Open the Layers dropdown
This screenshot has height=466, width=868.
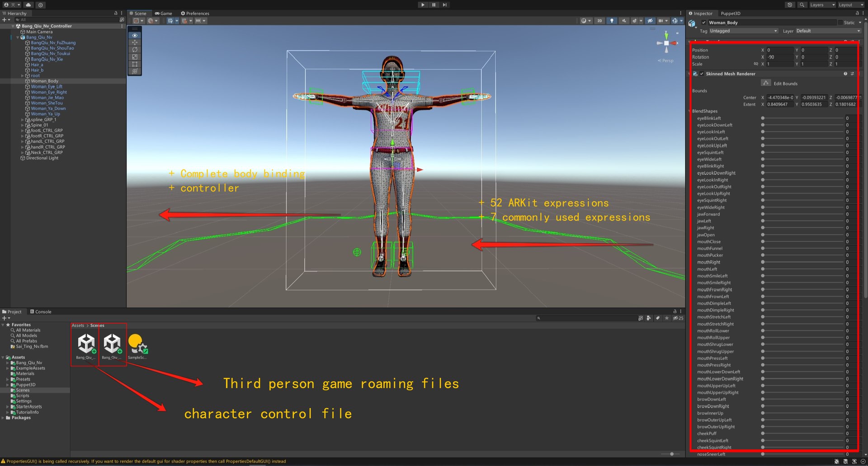coord(822,5)
